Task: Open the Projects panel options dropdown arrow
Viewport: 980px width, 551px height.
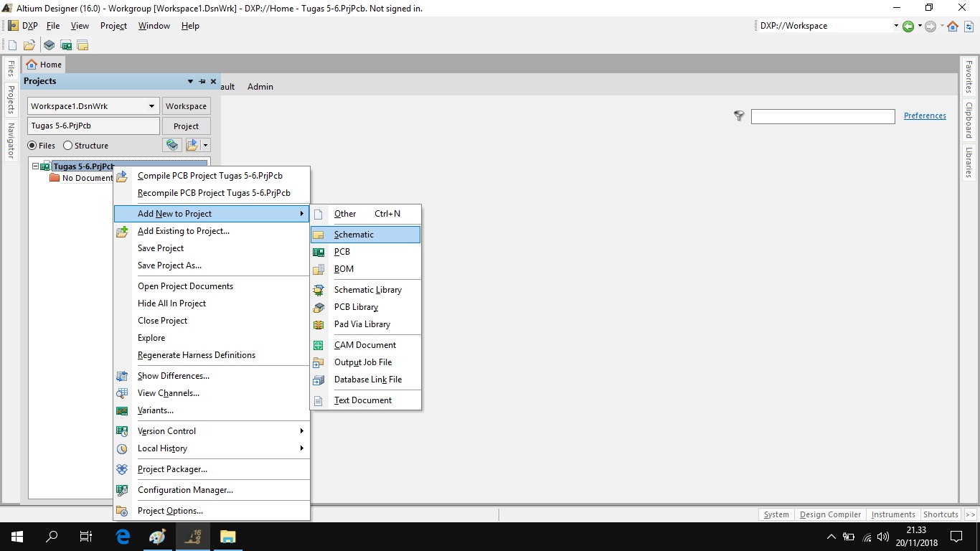Action: (190, 81)
